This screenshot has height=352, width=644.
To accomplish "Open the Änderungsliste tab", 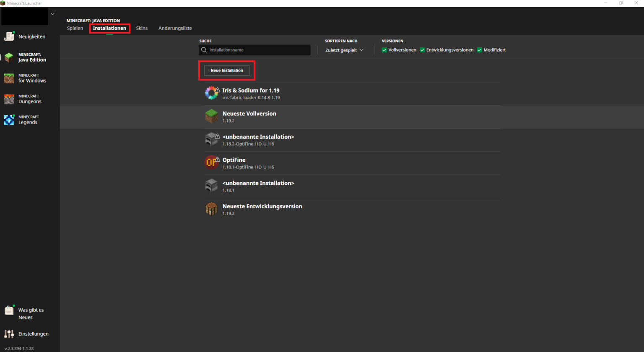I will pyautogui.click(x=175, y=28).
